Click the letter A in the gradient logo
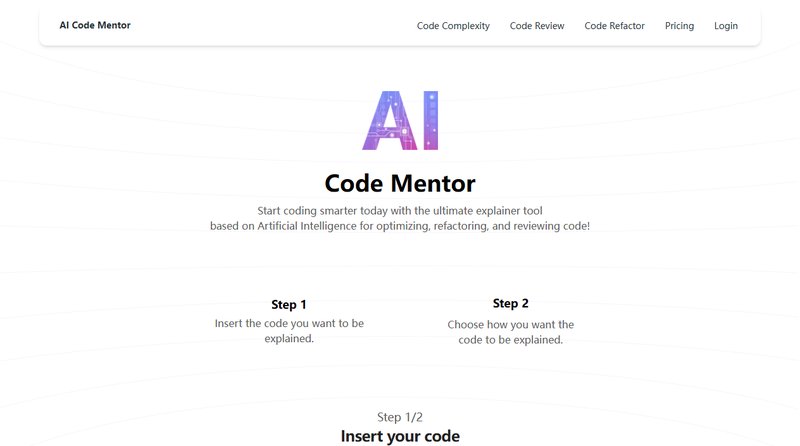Viewport: 800px width, 446px height. [383, 120]
